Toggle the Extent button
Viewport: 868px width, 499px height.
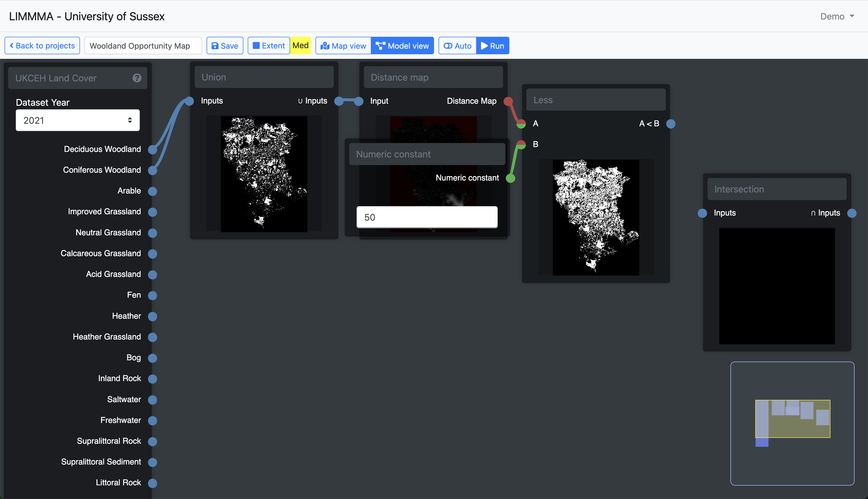[269, 46]
